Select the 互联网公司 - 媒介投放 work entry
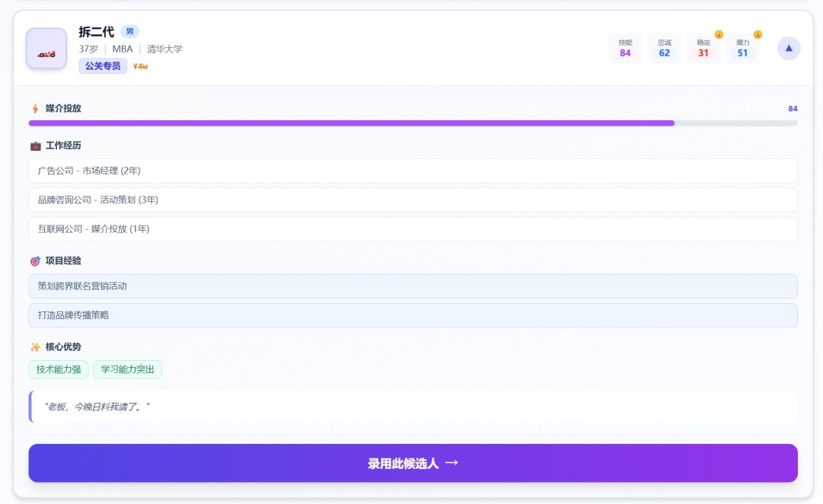This screenshot has height=504, width=823. tap(413, 228)
